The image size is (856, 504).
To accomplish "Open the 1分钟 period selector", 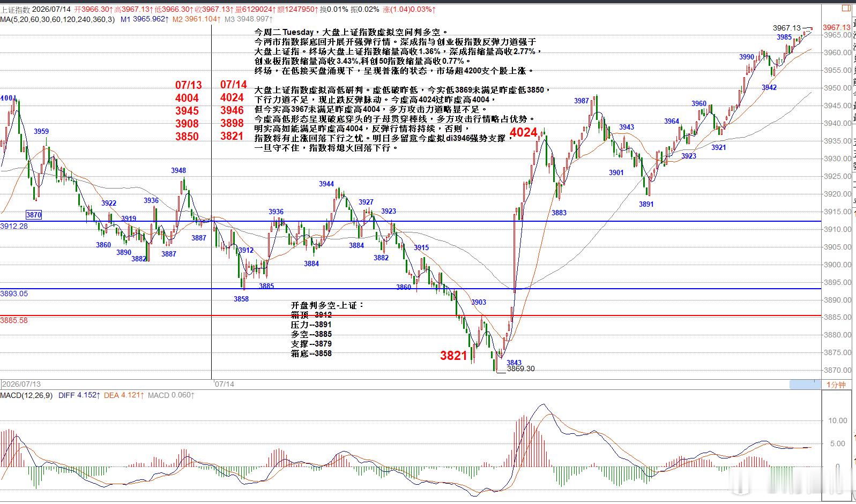I will (x=836, y=385).
